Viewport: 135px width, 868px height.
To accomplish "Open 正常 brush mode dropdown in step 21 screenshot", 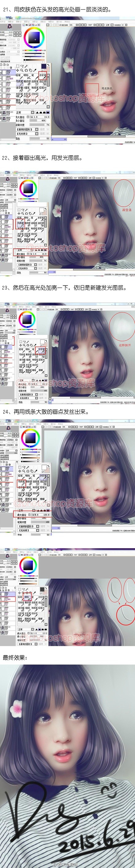I will [25, 113].
